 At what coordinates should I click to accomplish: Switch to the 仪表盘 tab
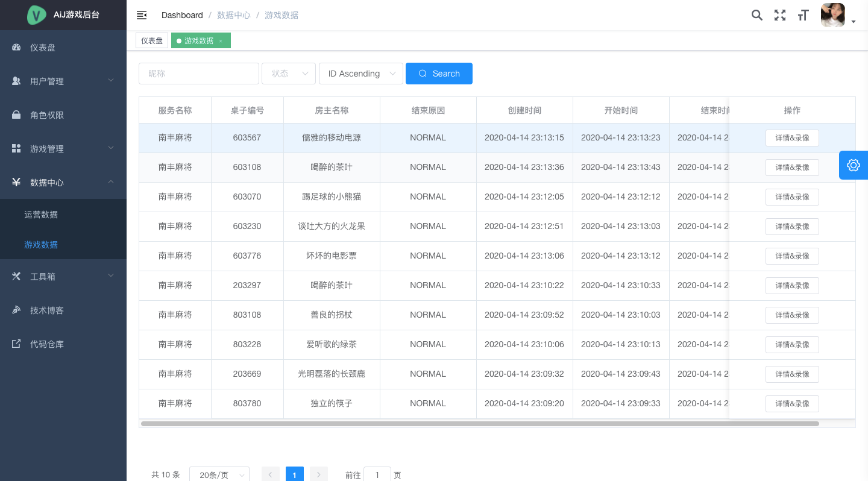pos(152,41)
